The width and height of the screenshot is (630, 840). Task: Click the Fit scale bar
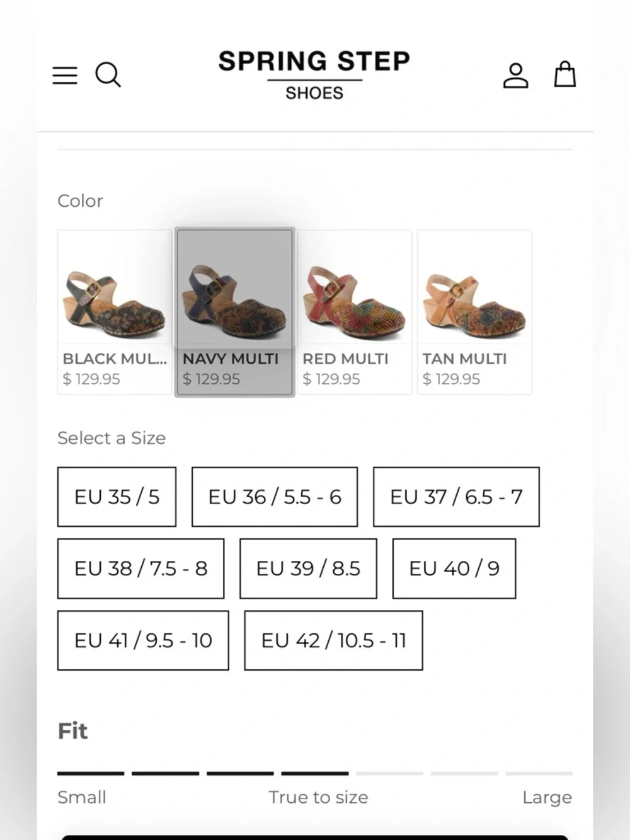tap(314, 773)
